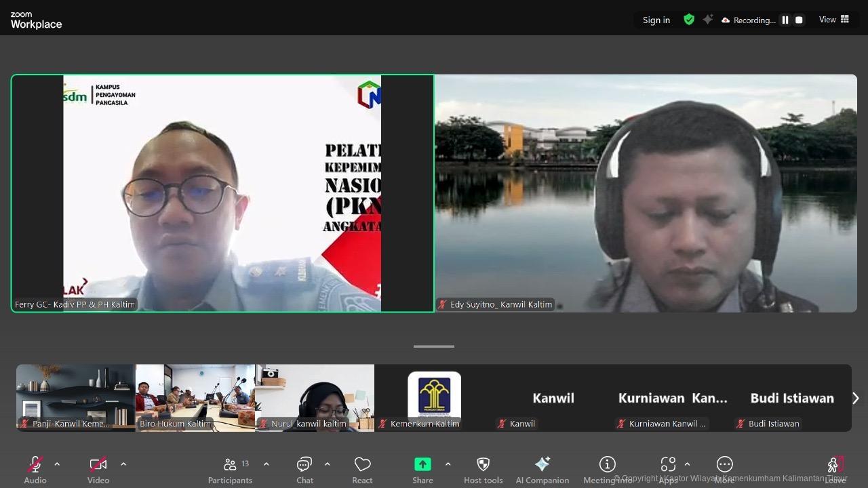The width and height of the screenshot is (868, 488).
Task: Click the React heart icon
Action: tap(362, 464)
